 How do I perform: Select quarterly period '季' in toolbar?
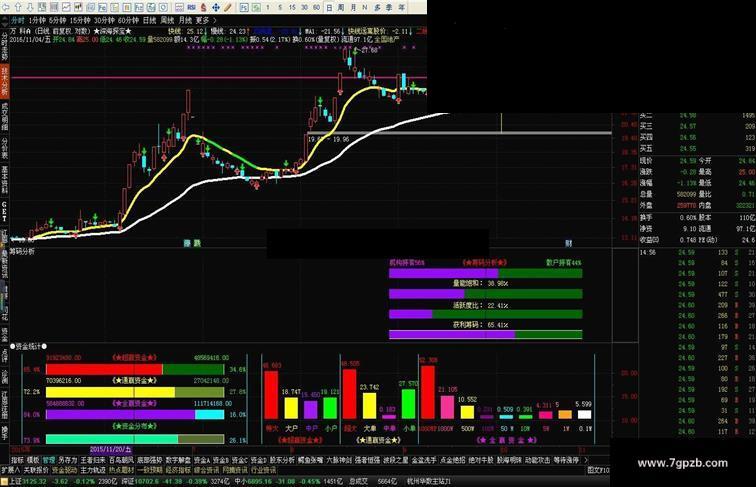(x=389, y=8)
